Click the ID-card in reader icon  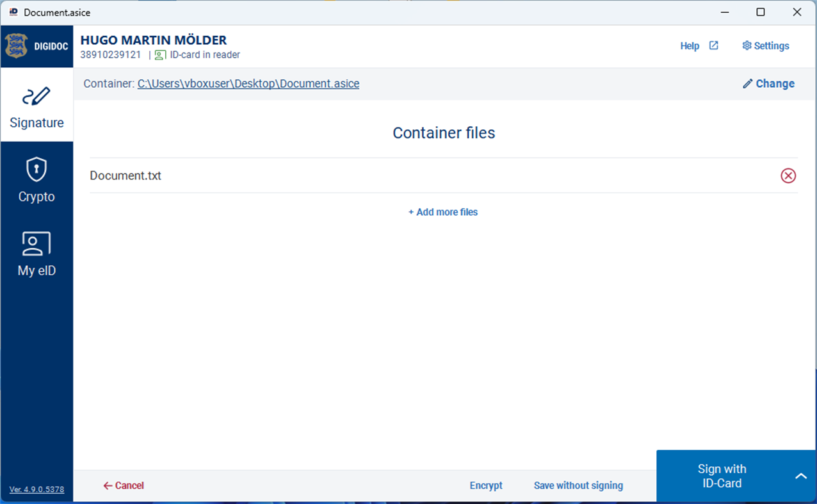tap(160, 55)
